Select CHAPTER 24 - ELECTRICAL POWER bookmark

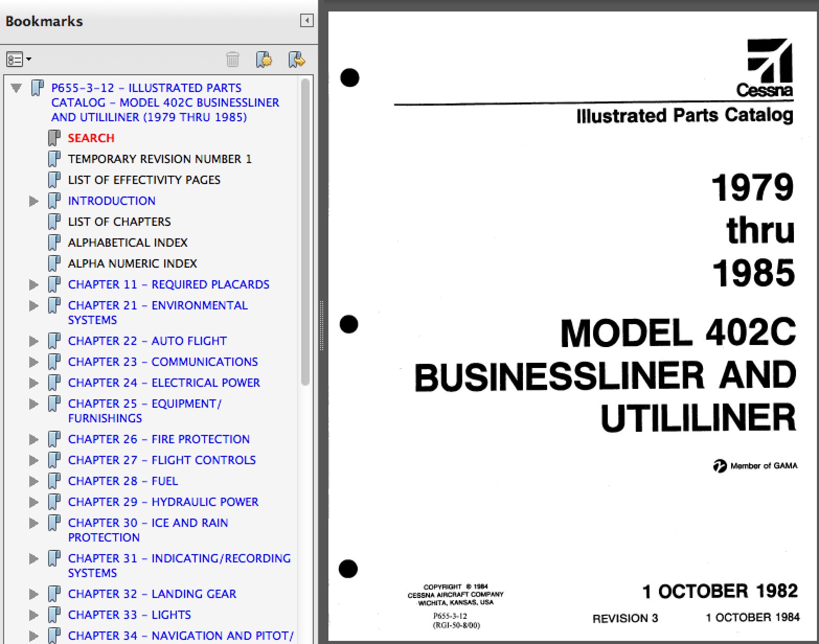(164, 383)
